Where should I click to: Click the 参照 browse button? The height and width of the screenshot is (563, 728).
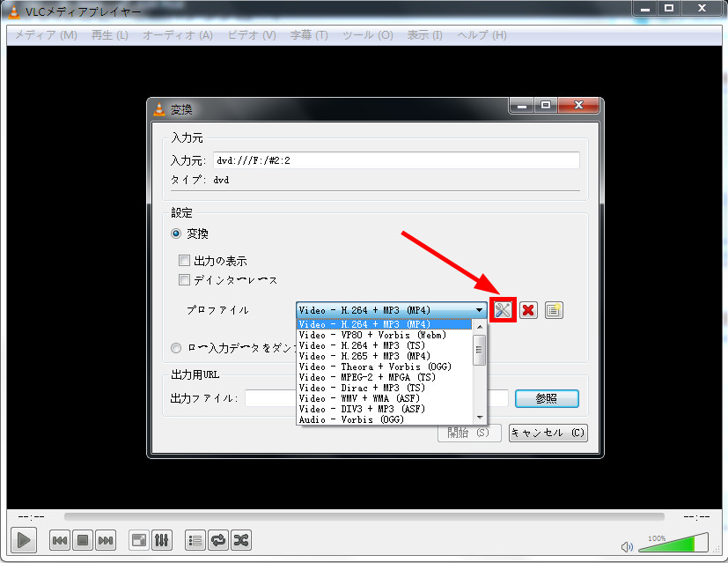[x=547, y=398]
